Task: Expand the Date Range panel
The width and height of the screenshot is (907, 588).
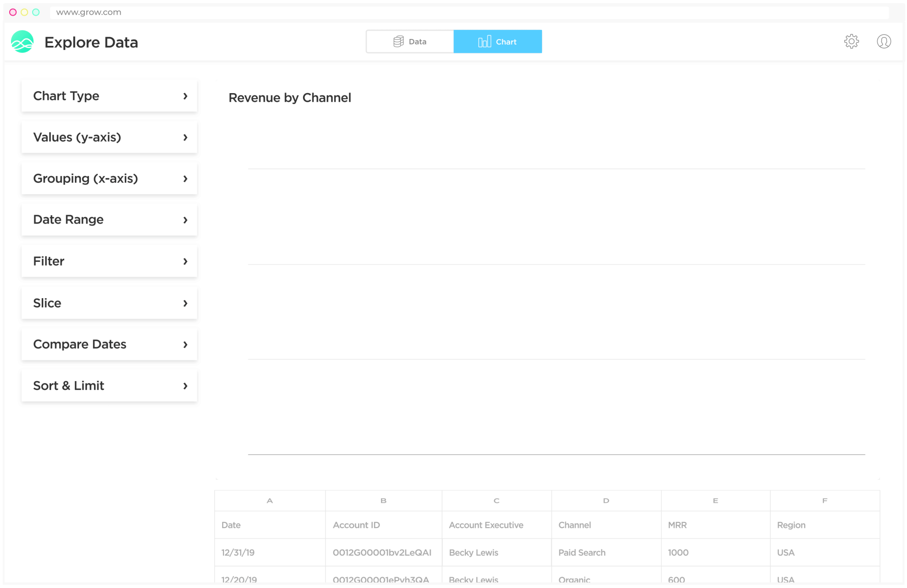Action: coord(109,219)
